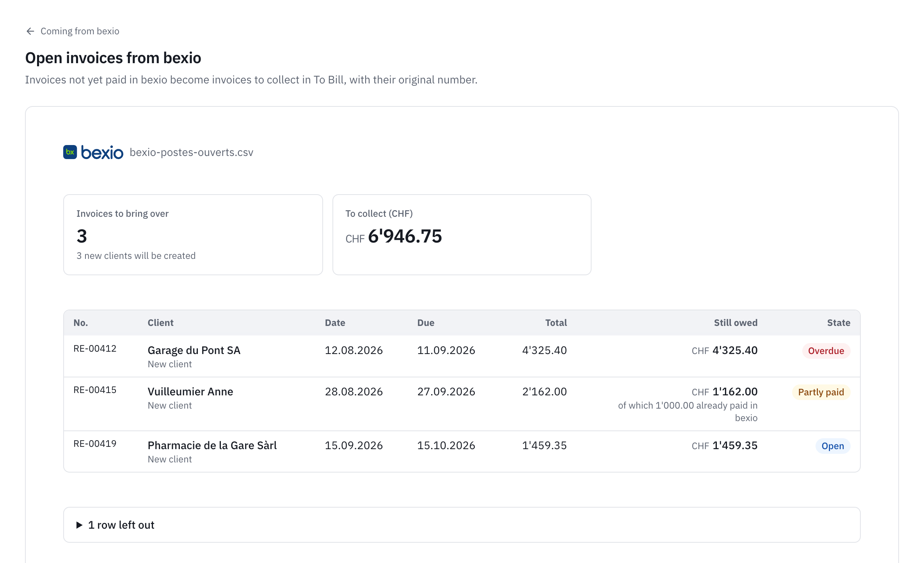Image resolution: width=924 pixels, height=563 pixels.
Task: Click 3 new clients will be created
Action: pos(136,256)
